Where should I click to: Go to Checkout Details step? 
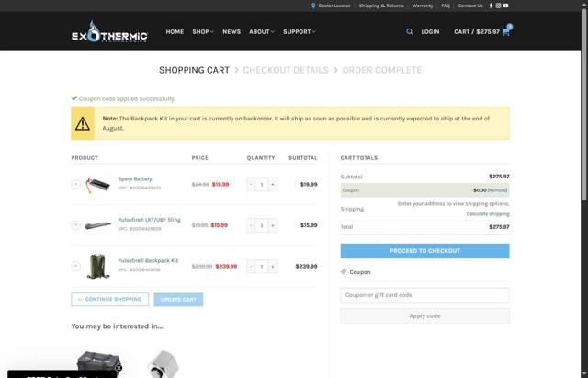pos(286,70)
